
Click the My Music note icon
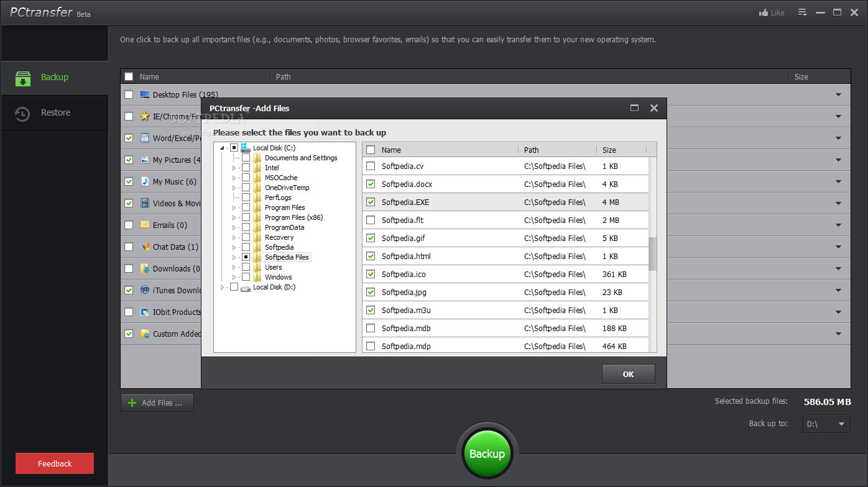pos(145,181)
